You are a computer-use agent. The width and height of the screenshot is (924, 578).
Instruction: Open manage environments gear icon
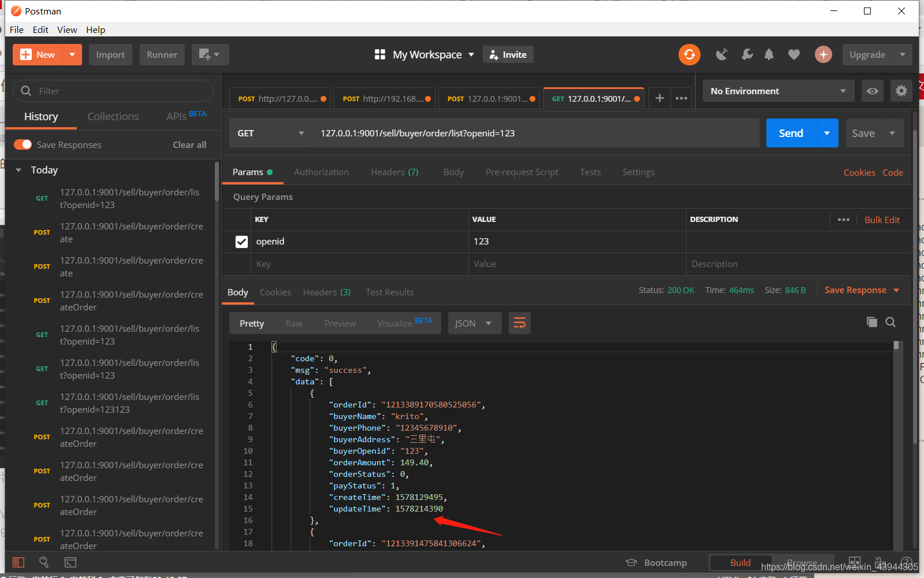click(901, 91)
